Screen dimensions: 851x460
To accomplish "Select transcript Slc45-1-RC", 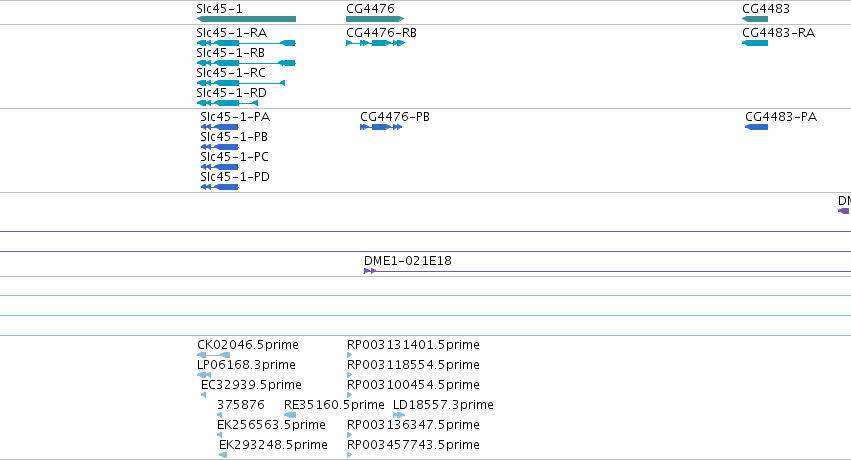I will click(241, 83).
